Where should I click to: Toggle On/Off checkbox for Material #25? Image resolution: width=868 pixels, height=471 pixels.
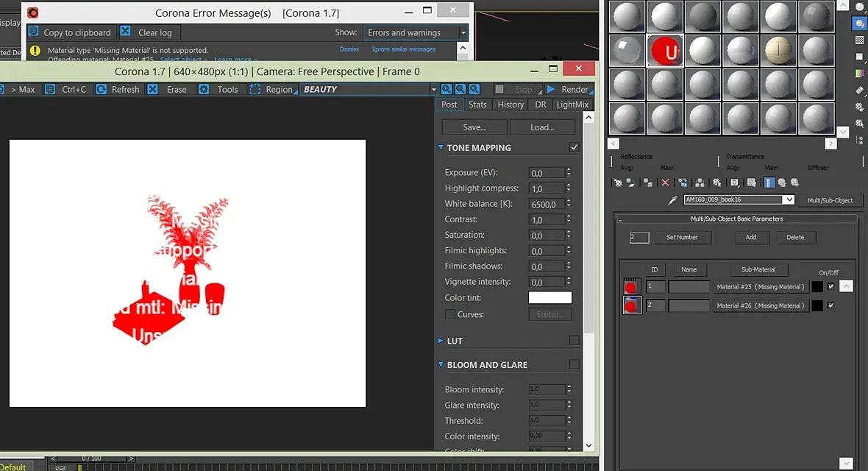(831, 286)
